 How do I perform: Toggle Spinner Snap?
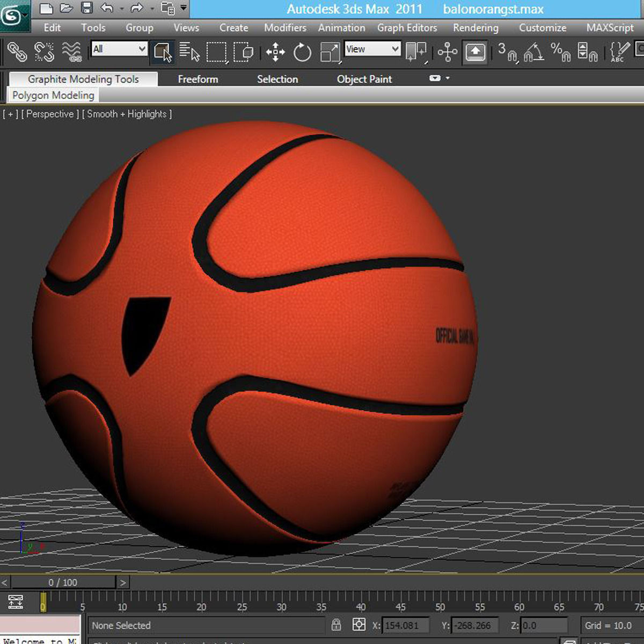click(588, 52)
